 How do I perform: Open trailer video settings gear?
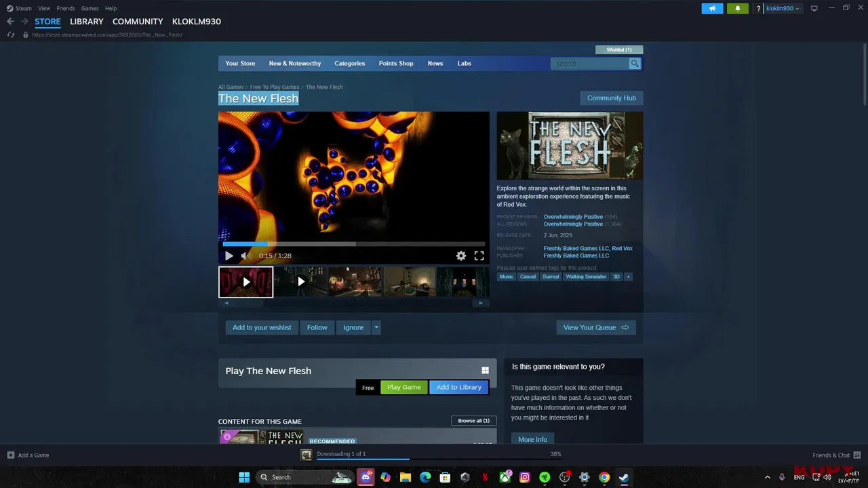(x=461, y=256)
